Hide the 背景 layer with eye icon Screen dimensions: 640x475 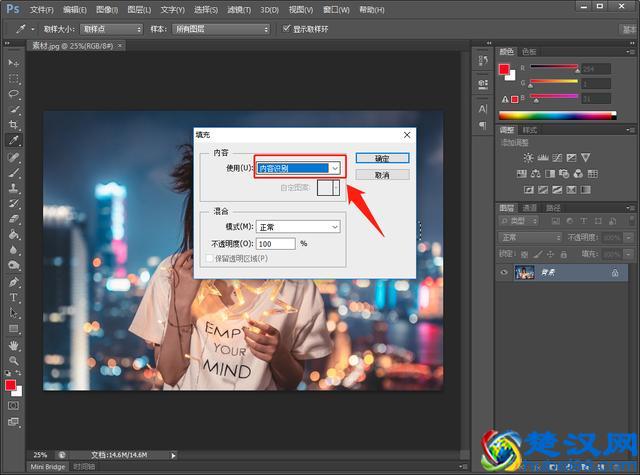[503, 273]
